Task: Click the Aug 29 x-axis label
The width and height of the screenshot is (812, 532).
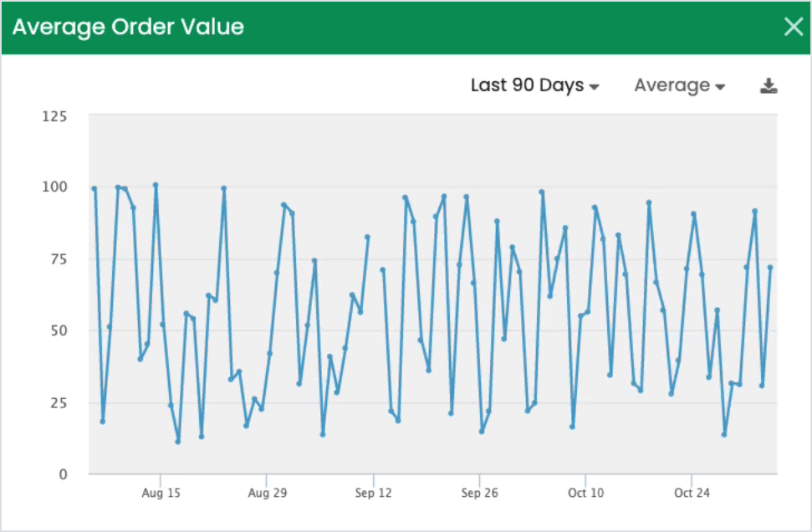Action: pyautogui.click(x=268, y=493)
